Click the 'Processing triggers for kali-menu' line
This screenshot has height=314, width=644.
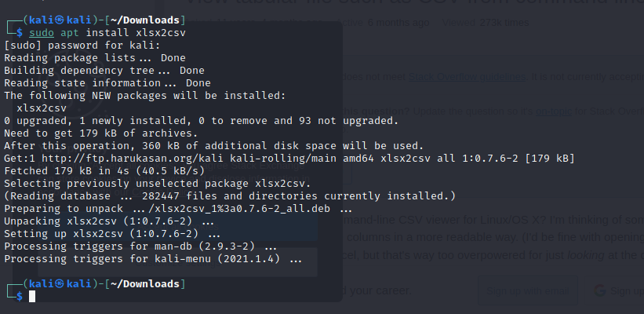click(x=153, y=258)
